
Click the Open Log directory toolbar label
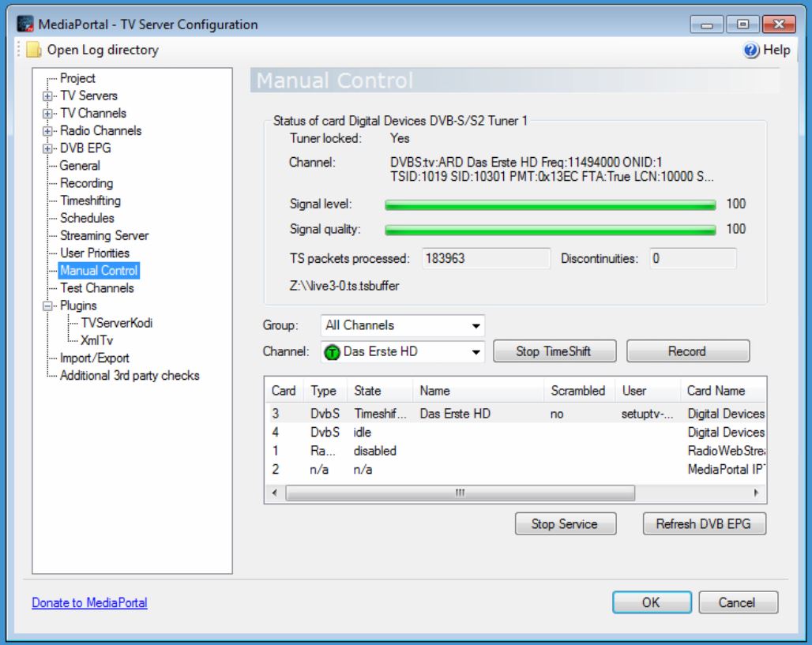tap(103, 50)
